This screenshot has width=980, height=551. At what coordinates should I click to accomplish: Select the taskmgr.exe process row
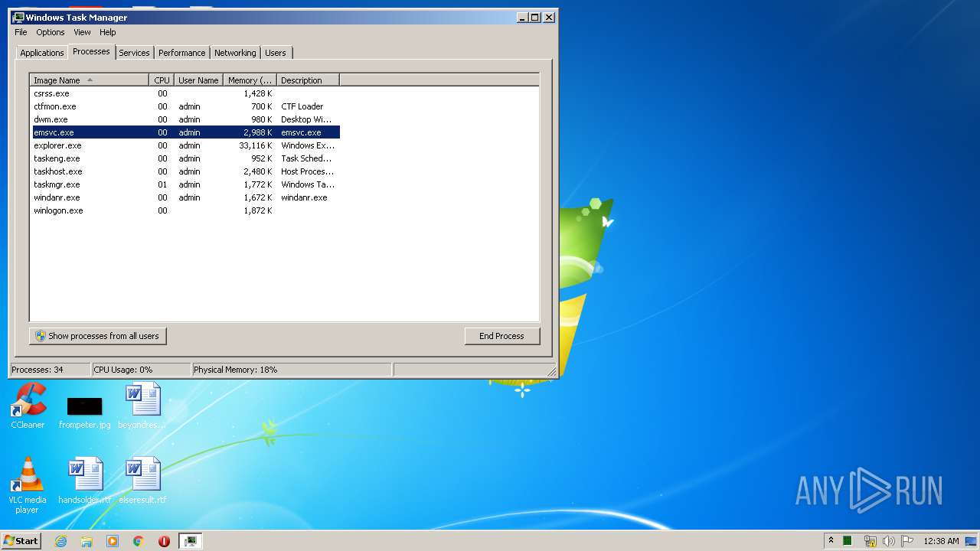[x=185, y=184]
